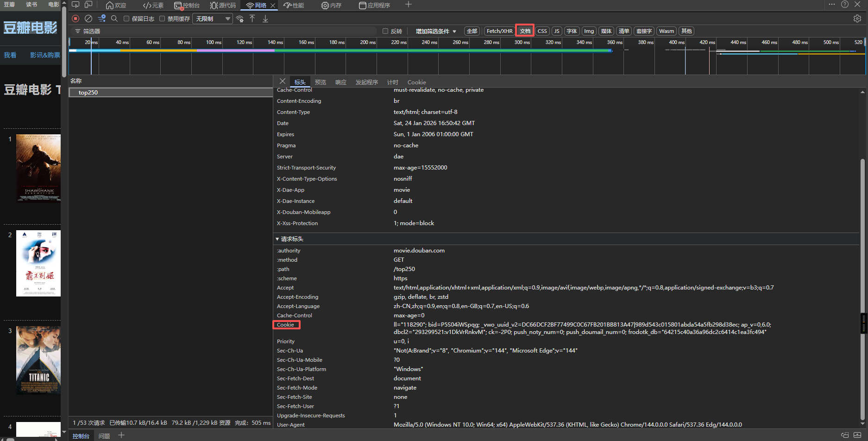Open the 无限制 throttling dropdown
This screenshot has width=868, height=441.
(213, 19)
